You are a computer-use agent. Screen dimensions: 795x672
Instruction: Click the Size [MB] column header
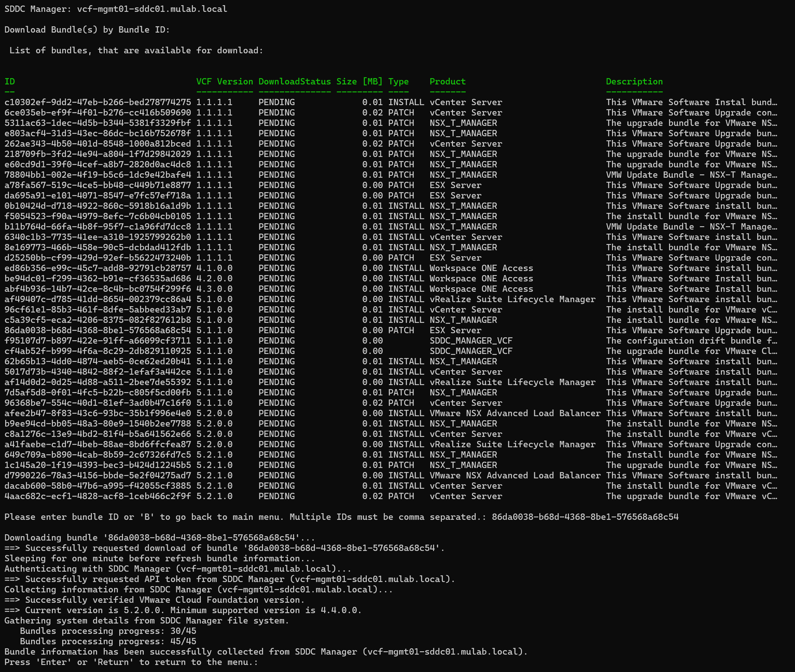coord(359,81)
